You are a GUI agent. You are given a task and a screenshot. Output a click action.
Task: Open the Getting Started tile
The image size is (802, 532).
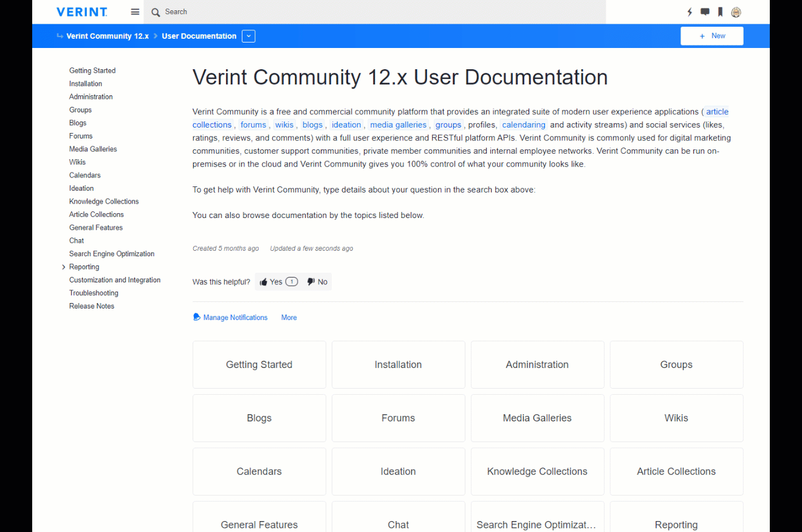click(x=259, y=364)
